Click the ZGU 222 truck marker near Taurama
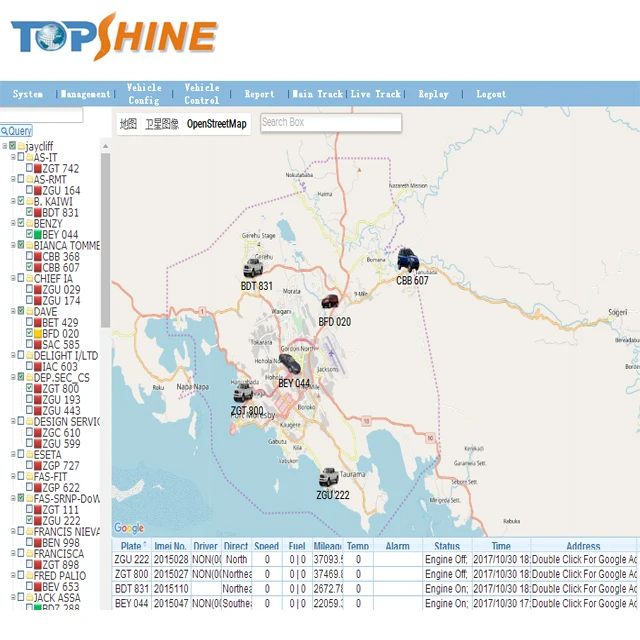Image resolution: width=640 pixels, height=640 pixels. click(329, 477)
